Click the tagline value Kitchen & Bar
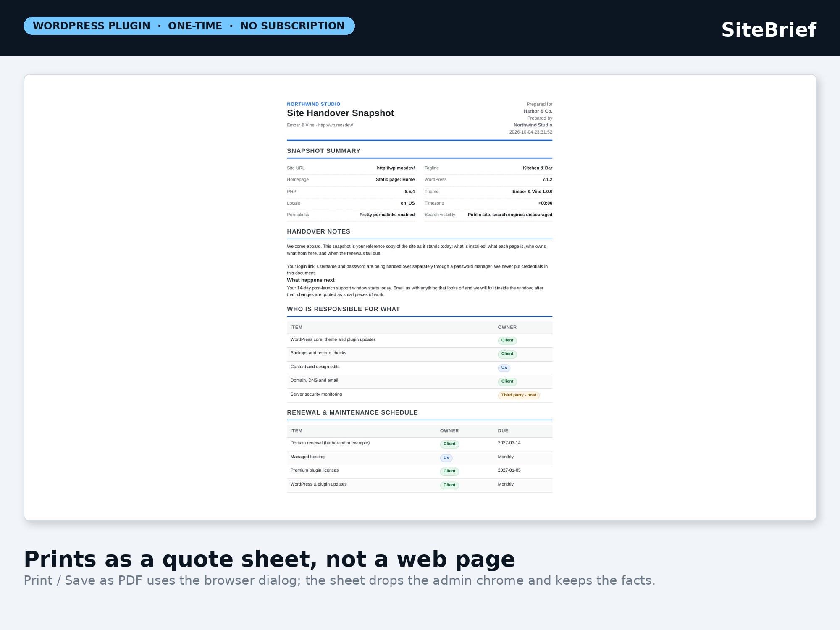The height and width of the screenshot is (630, 840). pos(537,168)
